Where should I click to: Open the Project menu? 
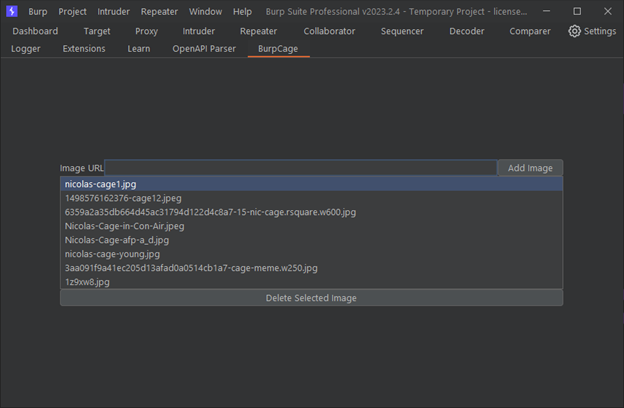click(72, 12)
